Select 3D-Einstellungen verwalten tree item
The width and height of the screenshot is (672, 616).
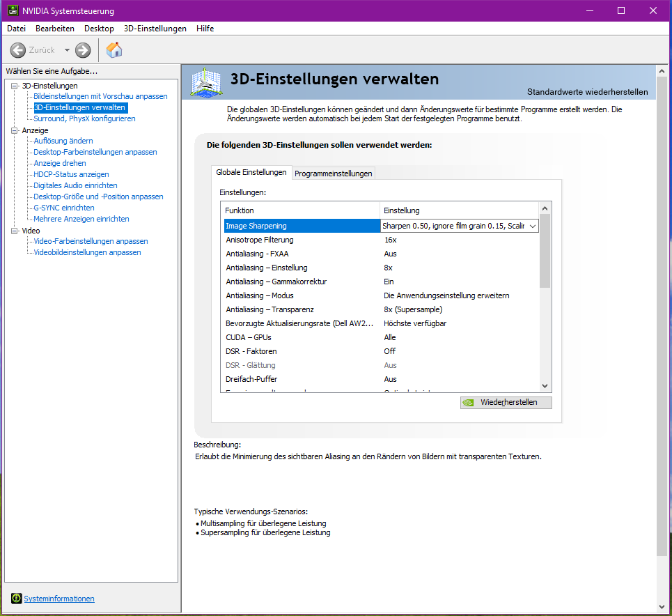click(79, 107)
